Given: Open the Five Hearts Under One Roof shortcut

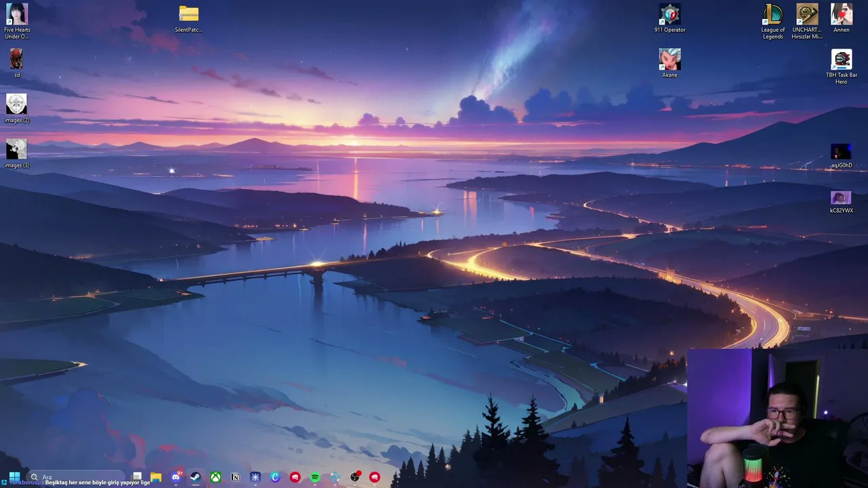Looking at the screenshot, I should 16,21.
